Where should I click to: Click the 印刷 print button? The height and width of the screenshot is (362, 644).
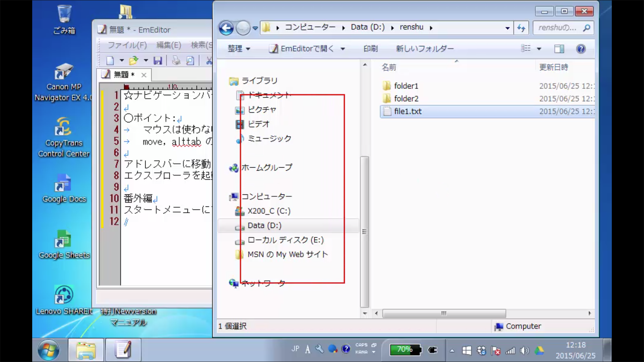(x=371, y=49)
